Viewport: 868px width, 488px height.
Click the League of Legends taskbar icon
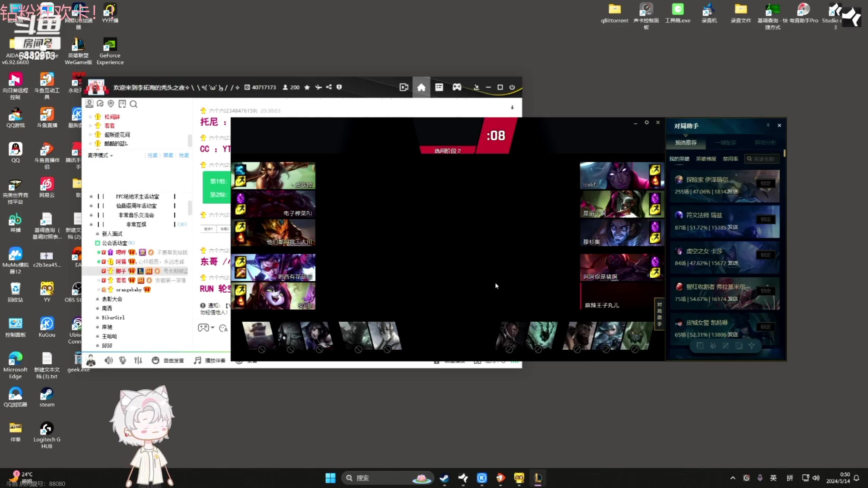coord(538,478)
